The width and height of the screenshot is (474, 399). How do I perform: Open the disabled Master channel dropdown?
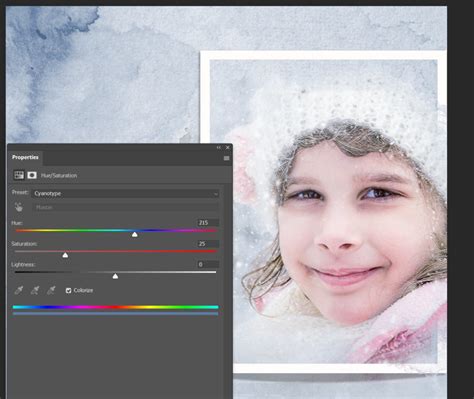click(125, 207)
